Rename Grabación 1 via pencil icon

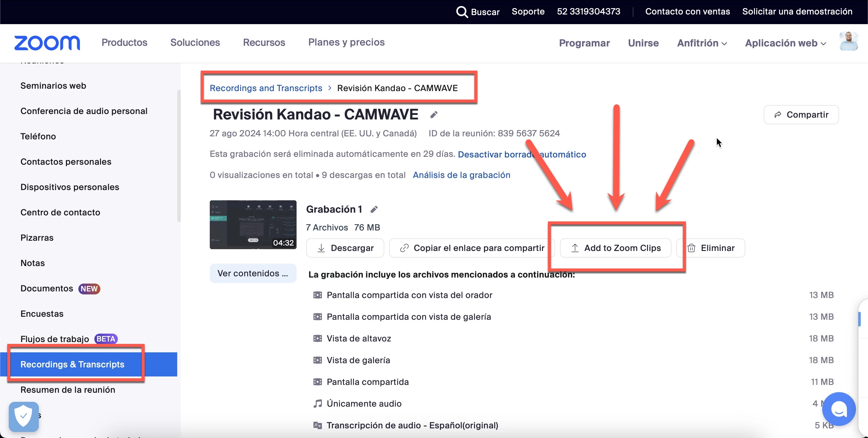click(x=374, y=210)
